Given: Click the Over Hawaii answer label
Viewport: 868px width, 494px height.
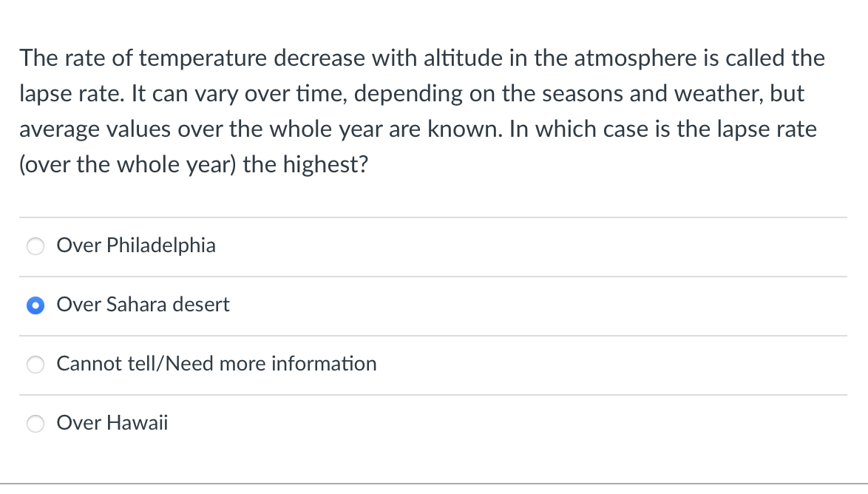Looking at the screenshot, I should pos(112,422).
